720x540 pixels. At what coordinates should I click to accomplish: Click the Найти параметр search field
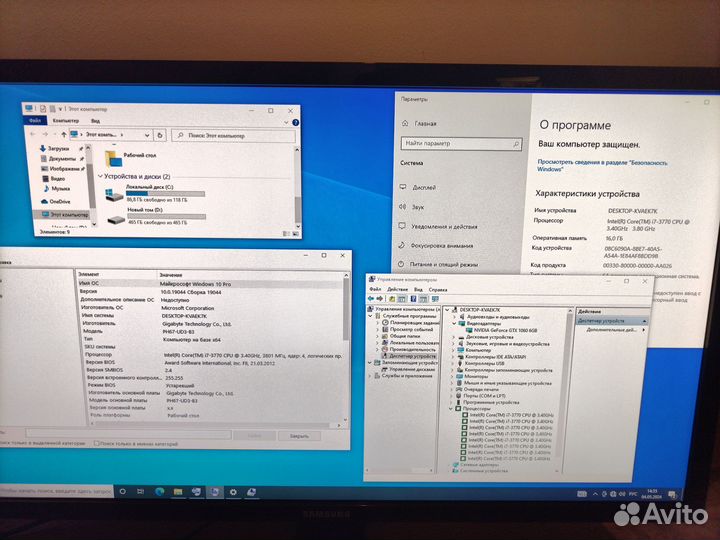[461, 144]
